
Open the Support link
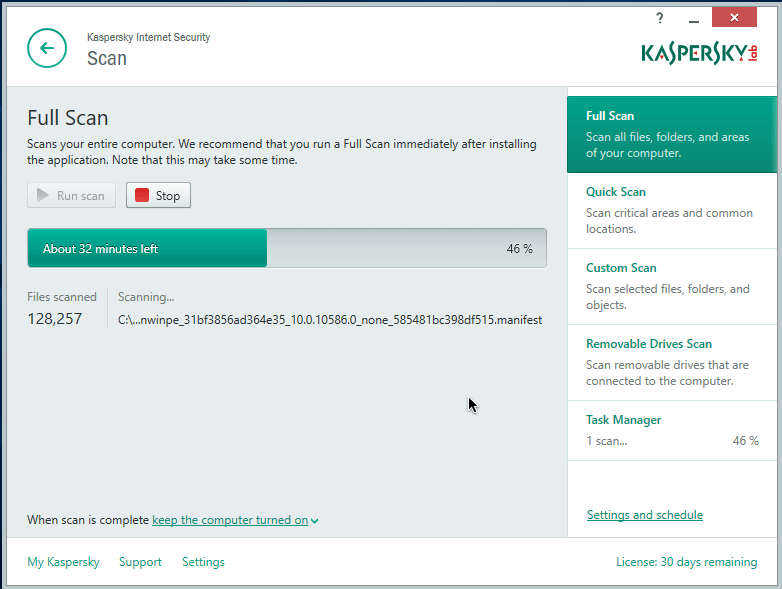point(140,562)
